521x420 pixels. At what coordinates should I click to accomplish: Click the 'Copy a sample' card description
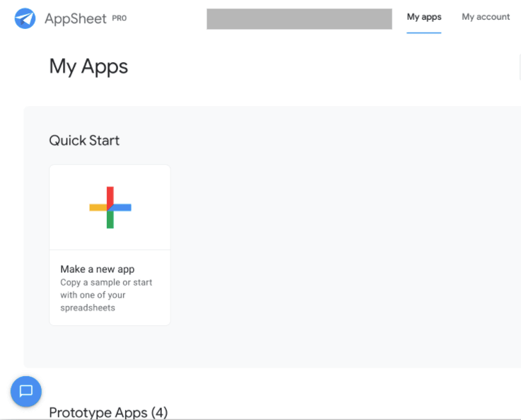pos(106,295)
